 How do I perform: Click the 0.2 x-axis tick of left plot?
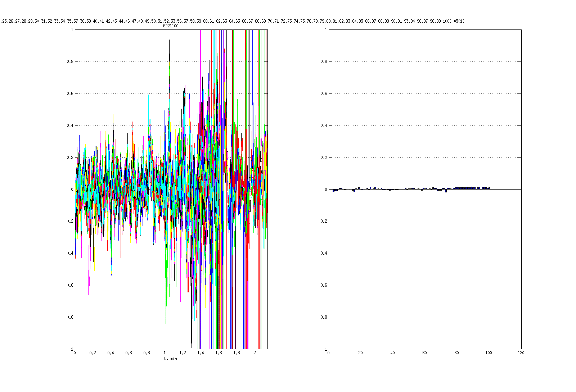[x=93, y=353]
